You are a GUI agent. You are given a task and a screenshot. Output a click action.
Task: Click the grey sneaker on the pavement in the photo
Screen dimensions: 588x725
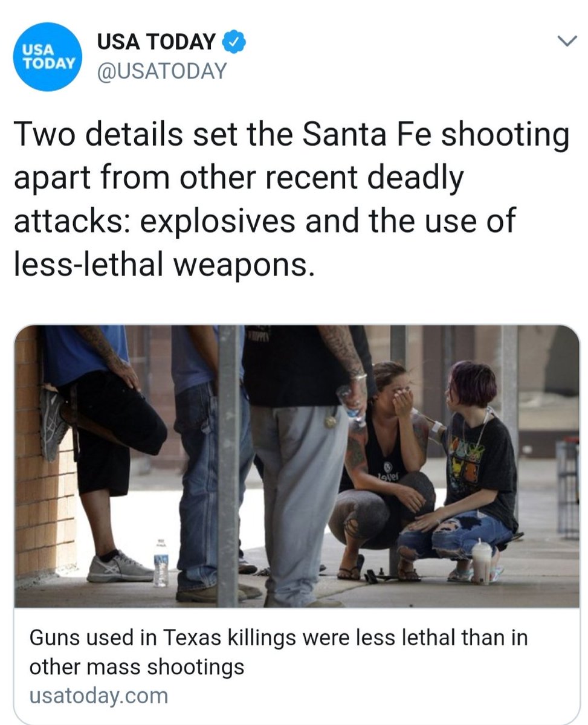120,567
